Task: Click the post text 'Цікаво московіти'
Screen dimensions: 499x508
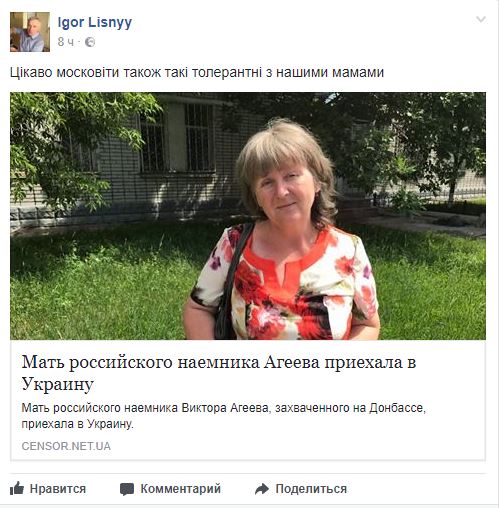Action: (x=64, y=72)
